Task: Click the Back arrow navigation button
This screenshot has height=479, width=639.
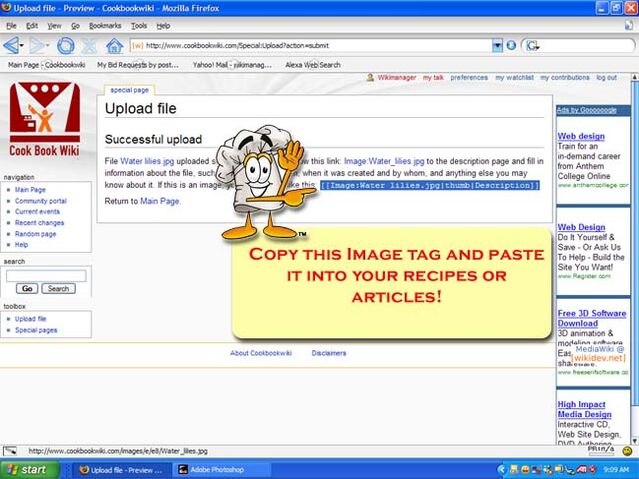Action: coord(11,45)
